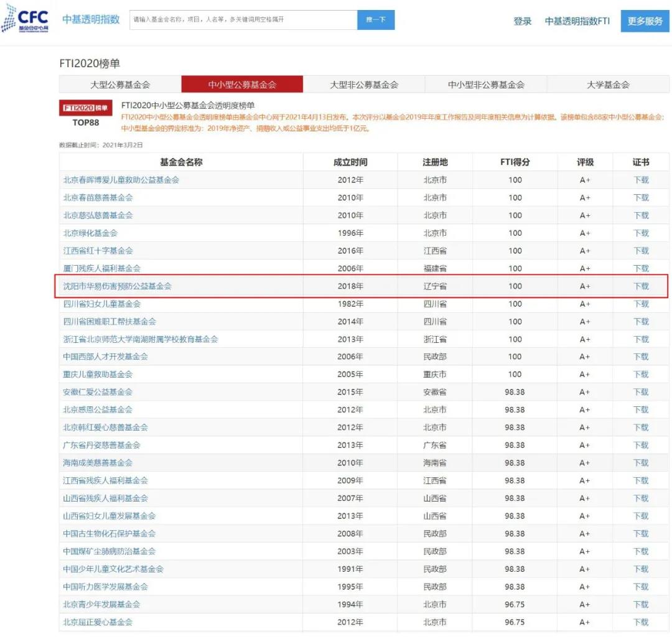
Task: Open 中国西部人才开发基金会 foundation link
Action: click(x=105, y=357)
